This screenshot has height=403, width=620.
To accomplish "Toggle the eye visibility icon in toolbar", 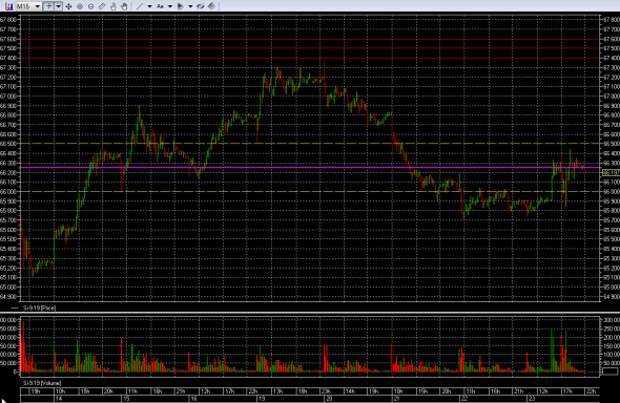I will point(201,6).
